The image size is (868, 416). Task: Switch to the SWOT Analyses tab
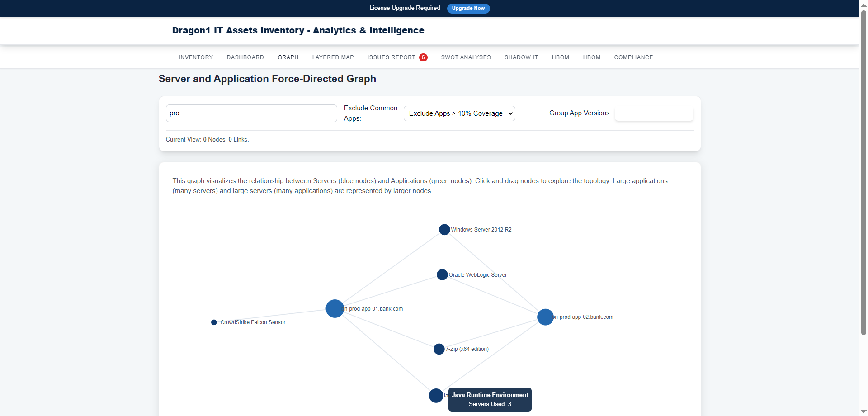[x=466, y=57]
